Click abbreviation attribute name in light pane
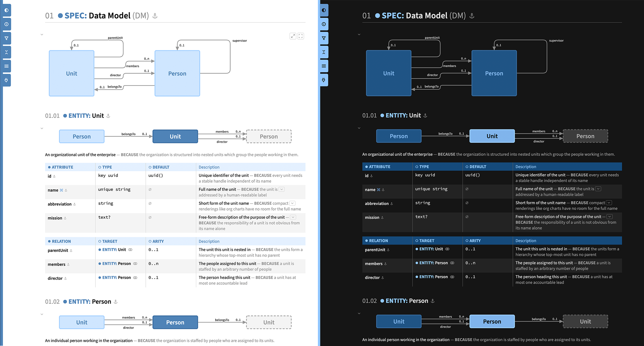 click(x=60, y=204)
